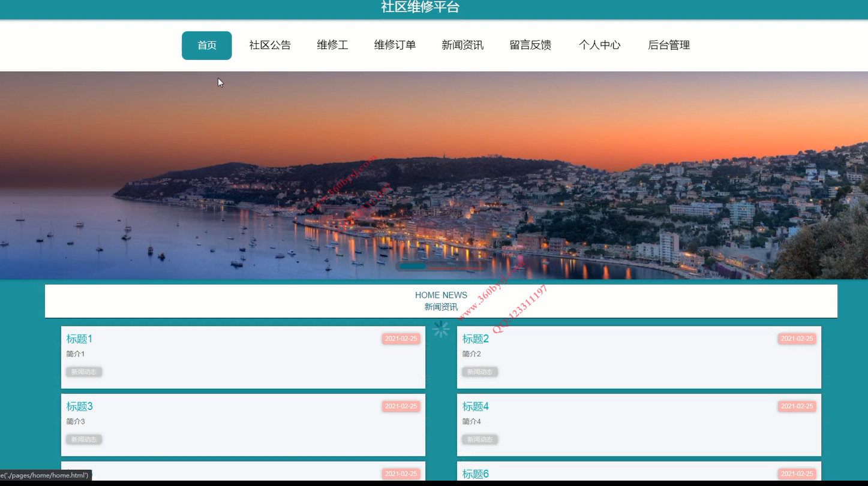Click the 新闻动态 tag under 简介3
868x486 pixels.
point(84,440)
